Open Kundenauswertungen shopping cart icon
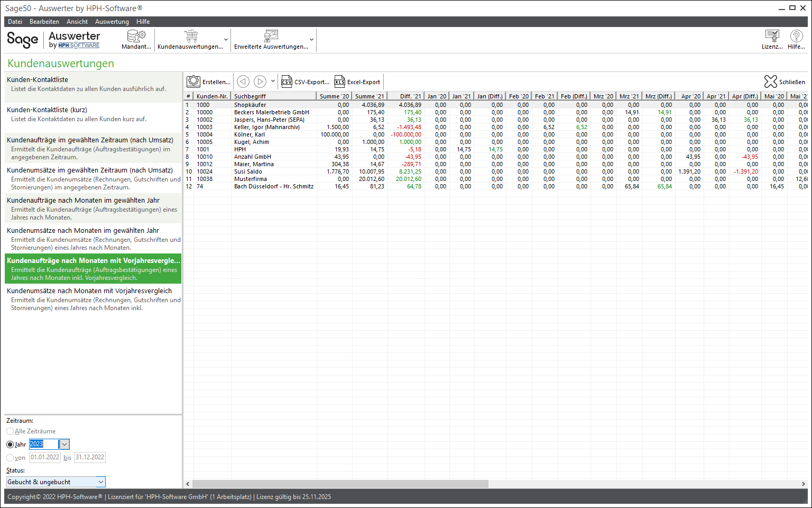The image size is (812, 508). click(x=191, y=36)
